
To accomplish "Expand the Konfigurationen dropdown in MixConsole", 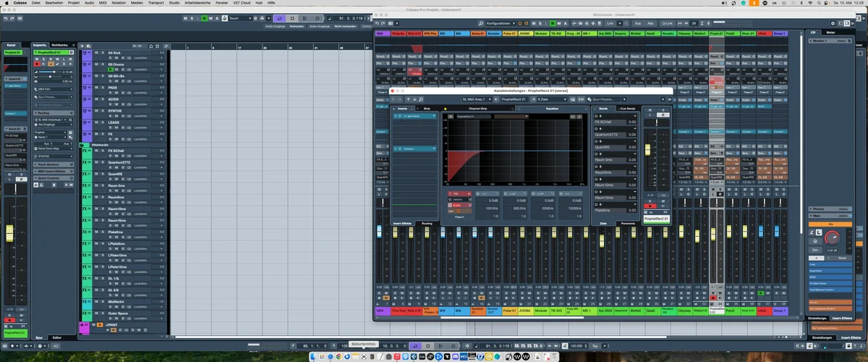I will pos(504,23).
